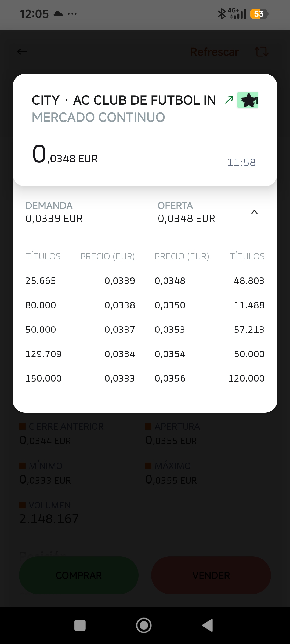Tap the CITY AC CLUB DE FUTBOL title
The height and width of the screenshot is (644, 290).
tap(124, 100)
